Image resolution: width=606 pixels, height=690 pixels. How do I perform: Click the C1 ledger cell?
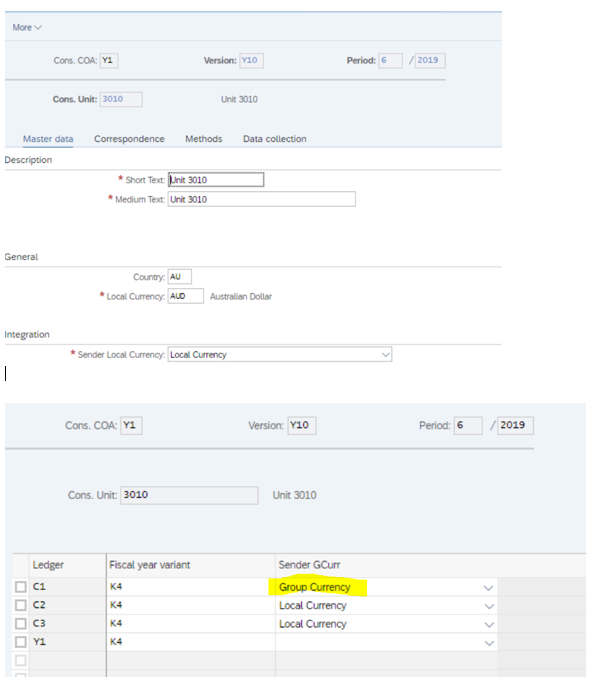67,587
